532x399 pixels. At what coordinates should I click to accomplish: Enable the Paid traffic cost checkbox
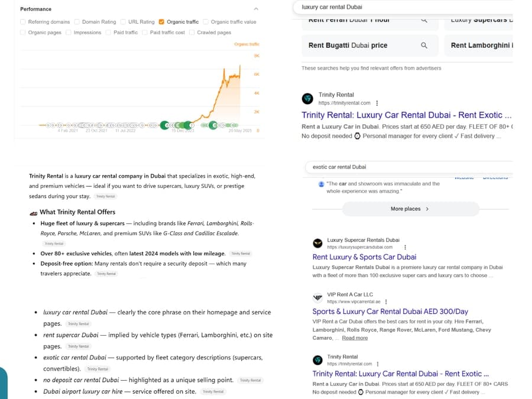[x=145, y=33]
